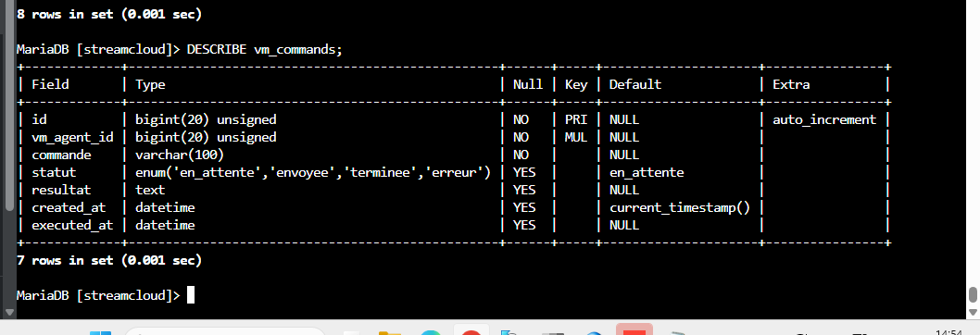Click the current_timestamp() default value
This screenshot has width=980, height=335.
click(x=679, y=207)
